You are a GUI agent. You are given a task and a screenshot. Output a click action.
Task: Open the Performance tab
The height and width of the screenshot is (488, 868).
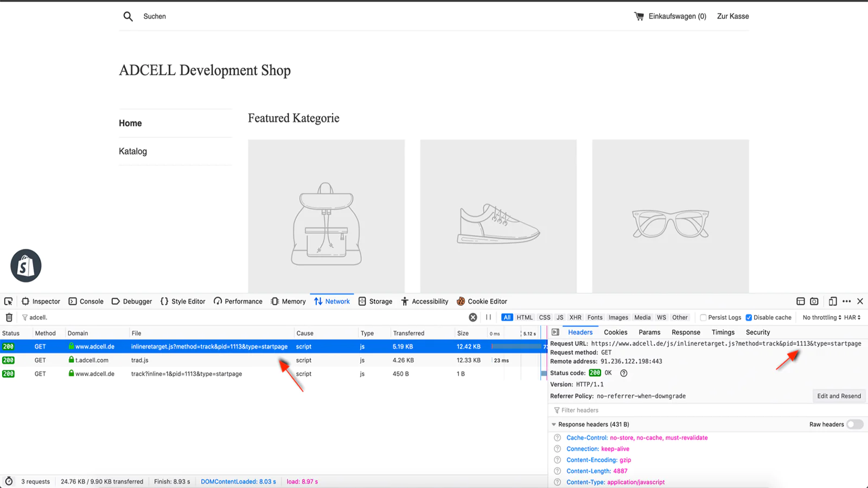[x=238, y=301]
